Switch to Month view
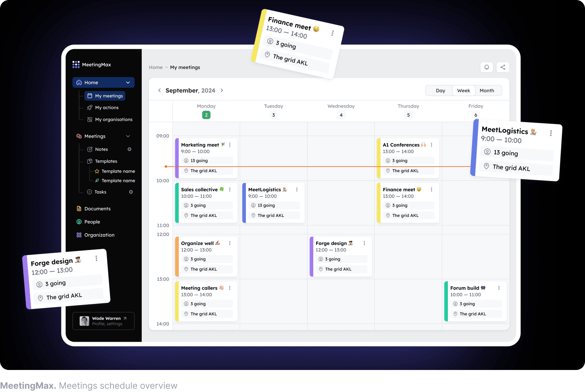This screenshot has width=585, height=392. pos(487,91)
